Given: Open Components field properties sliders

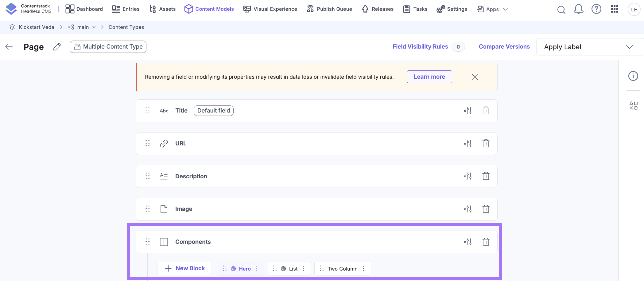Looking at the screenshot, I should [x=468, y=242].
